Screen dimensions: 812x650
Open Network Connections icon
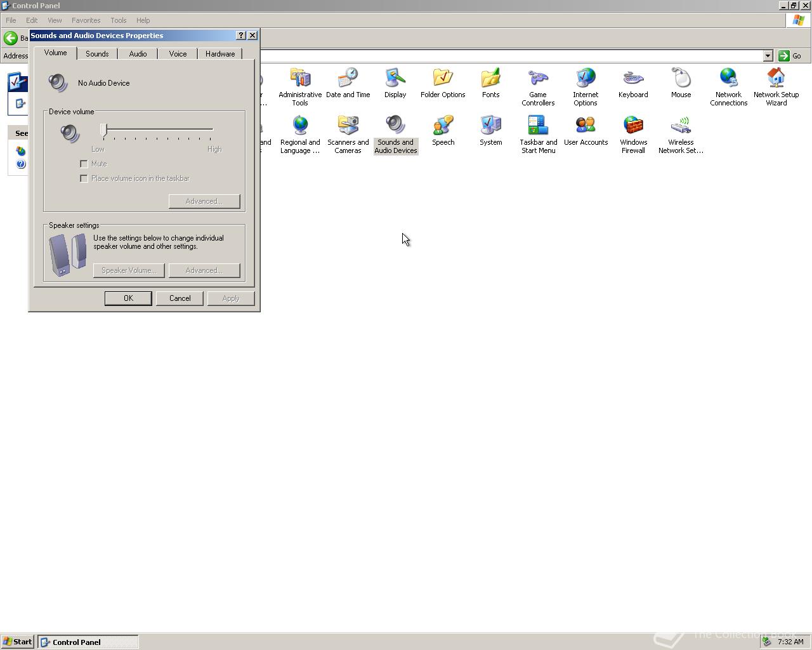(728, 87)
